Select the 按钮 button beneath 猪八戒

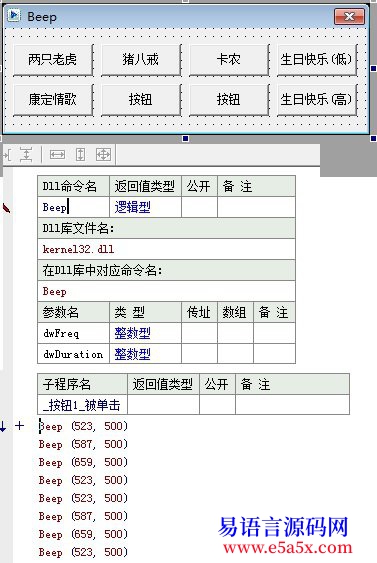coord(141,99)
